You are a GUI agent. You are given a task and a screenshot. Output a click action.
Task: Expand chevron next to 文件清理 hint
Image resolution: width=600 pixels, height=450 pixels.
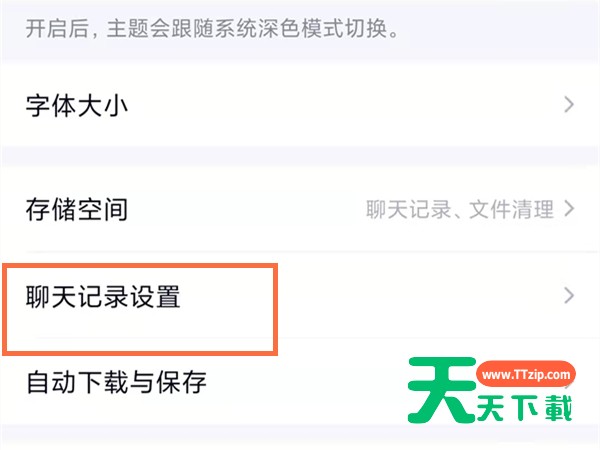(569, 210)
